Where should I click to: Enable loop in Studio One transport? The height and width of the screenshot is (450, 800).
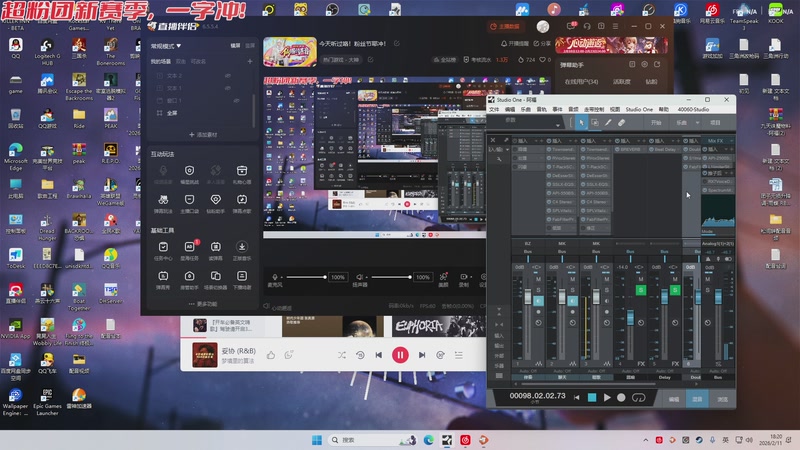pos(637,397)
